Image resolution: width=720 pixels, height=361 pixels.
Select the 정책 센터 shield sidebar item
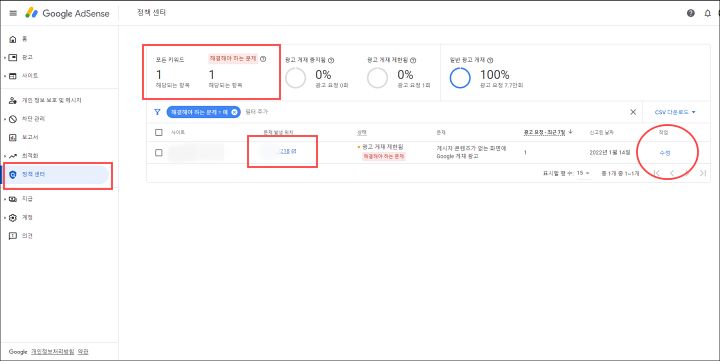[x=56, y=175]
